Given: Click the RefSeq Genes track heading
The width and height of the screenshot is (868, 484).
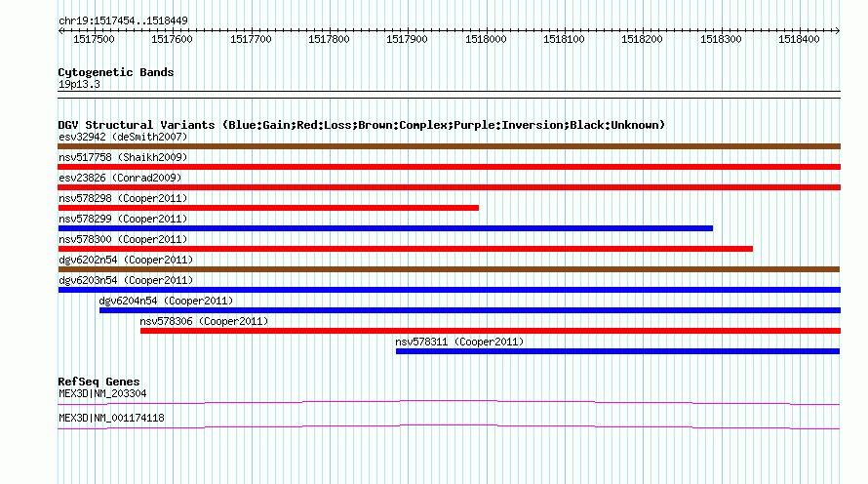Looking at the screenshot, I should pyautogui.click(x=99, y=382).
